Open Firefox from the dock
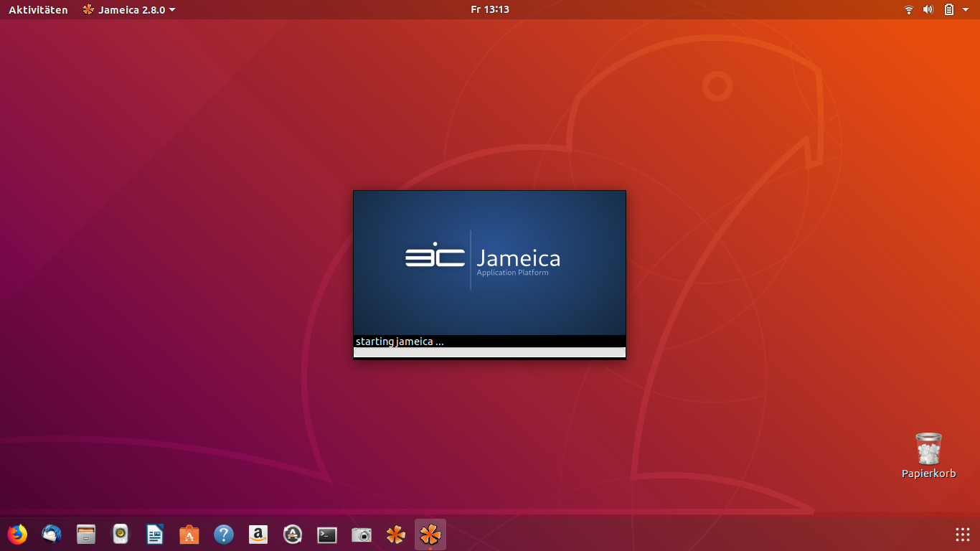Viewport: 980px width, 551px height. click(x=17, y=534)
